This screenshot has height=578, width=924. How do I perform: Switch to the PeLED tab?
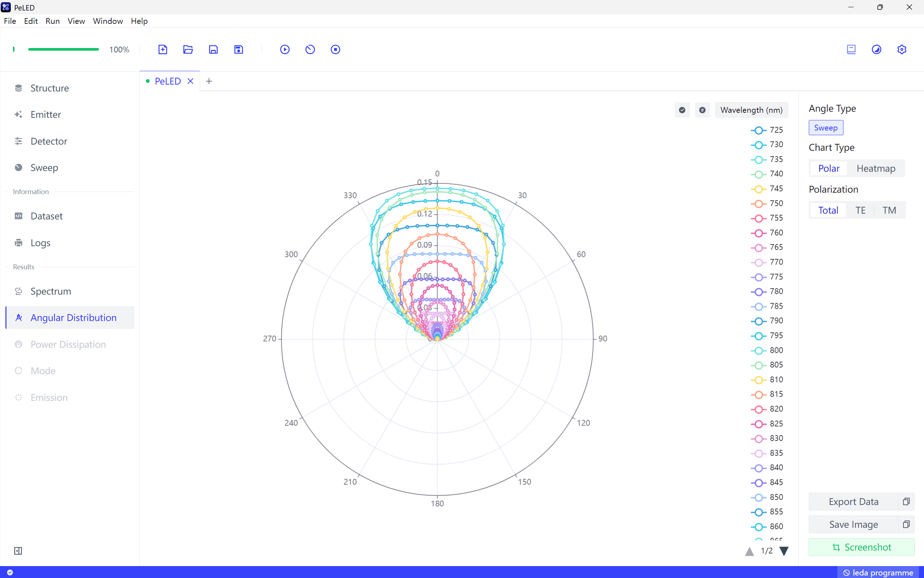pyautogui.click(x=168, y=81)
